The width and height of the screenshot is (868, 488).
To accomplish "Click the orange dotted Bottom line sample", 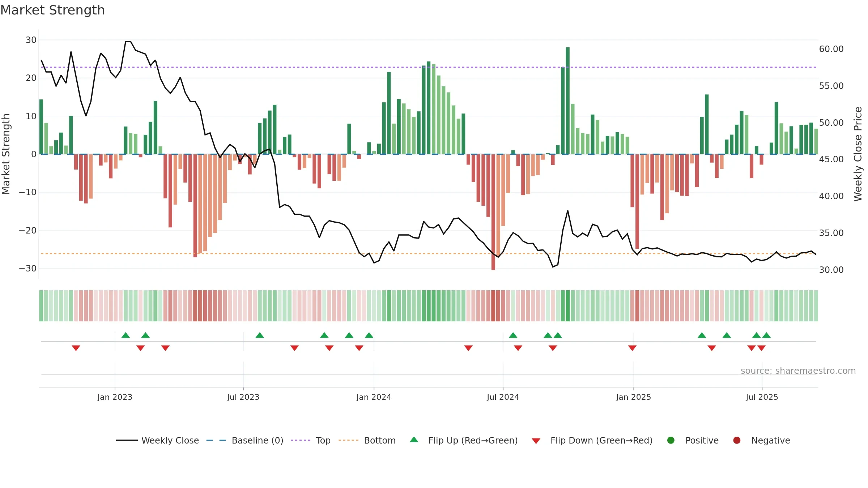I will (x=348, y=440).
